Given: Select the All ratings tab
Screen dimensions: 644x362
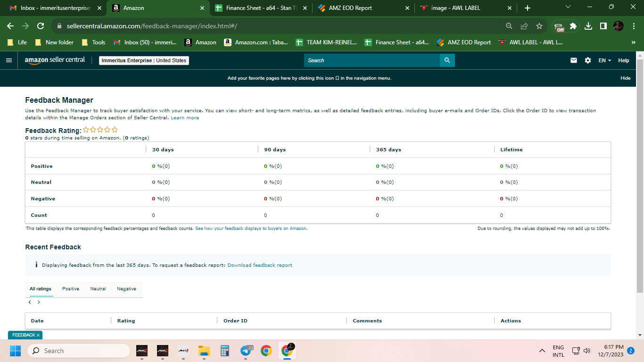Looking at the screenshot, I should coord(41,289).
